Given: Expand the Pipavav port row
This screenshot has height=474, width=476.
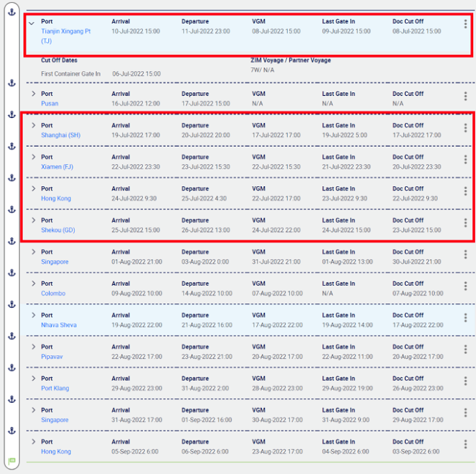Looking at the screenshot, I should (x=34, y=347).
